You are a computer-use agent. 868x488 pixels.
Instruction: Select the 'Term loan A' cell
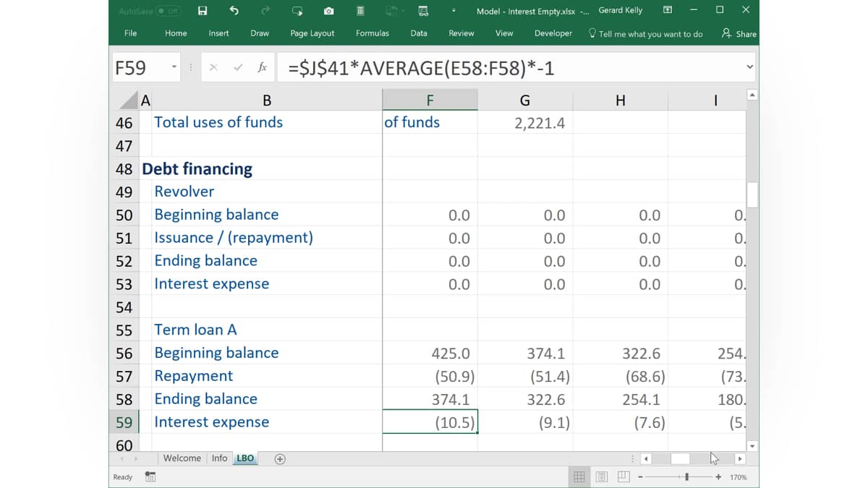(x=195, y=330)
